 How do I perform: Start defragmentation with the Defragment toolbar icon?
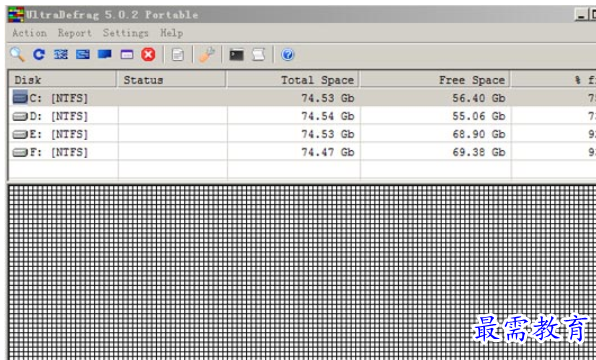pyautogui.click(x=61, y=55)
